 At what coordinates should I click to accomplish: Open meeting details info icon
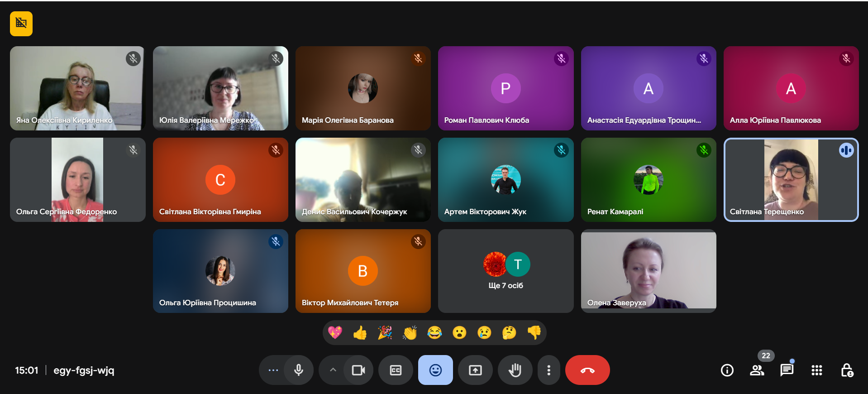click(727, 370)
